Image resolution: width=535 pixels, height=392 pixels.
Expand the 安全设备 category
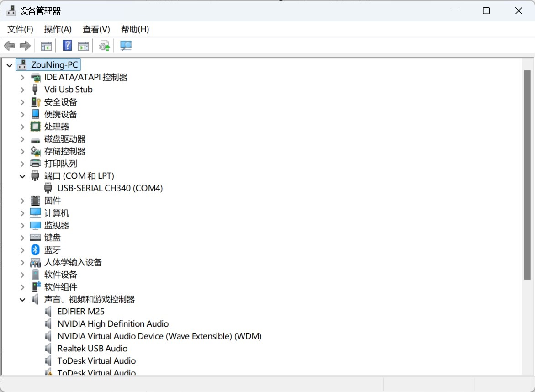click(x=22, y=102)
